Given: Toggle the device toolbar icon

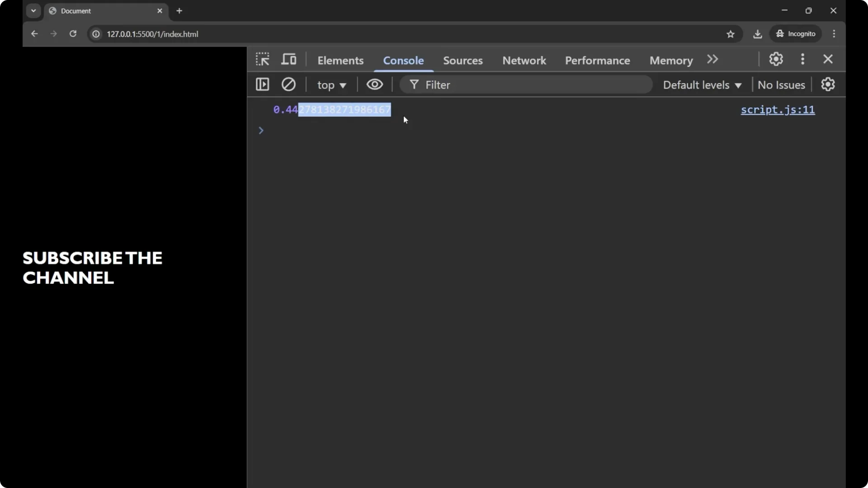Looking at the screenshot, I should (289, 59).
